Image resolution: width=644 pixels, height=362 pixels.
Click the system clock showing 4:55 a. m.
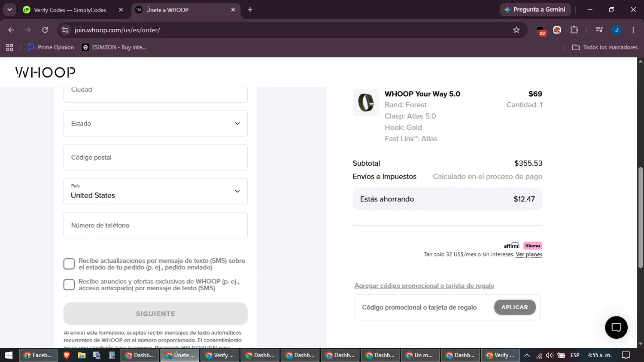coord(600,355)
